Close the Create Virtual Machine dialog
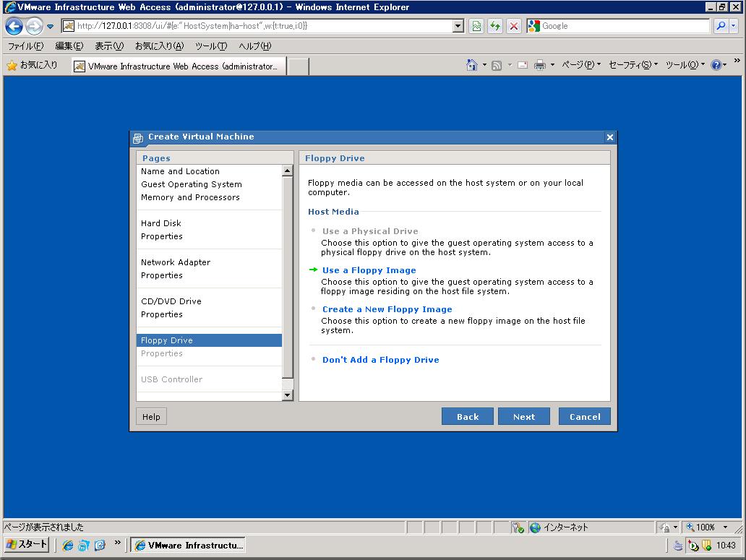The image size is (746, 560). pos(610,137)
